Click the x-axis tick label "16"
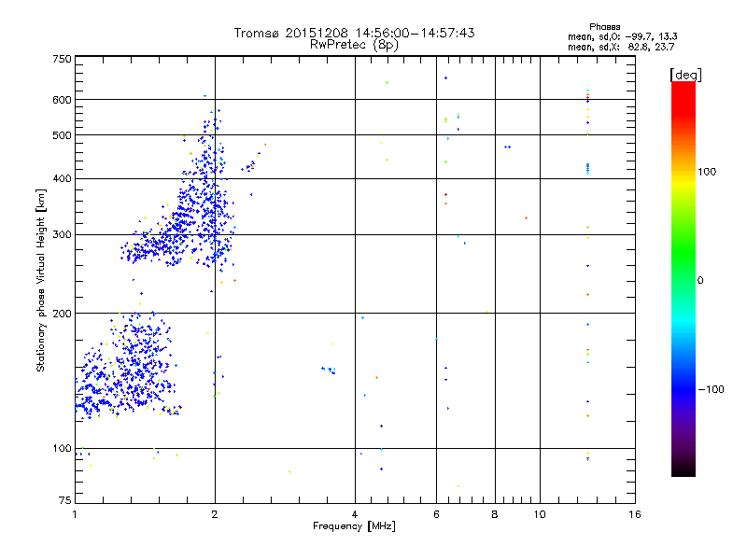This screenshot has width=747, height=560. coord(635,514)
